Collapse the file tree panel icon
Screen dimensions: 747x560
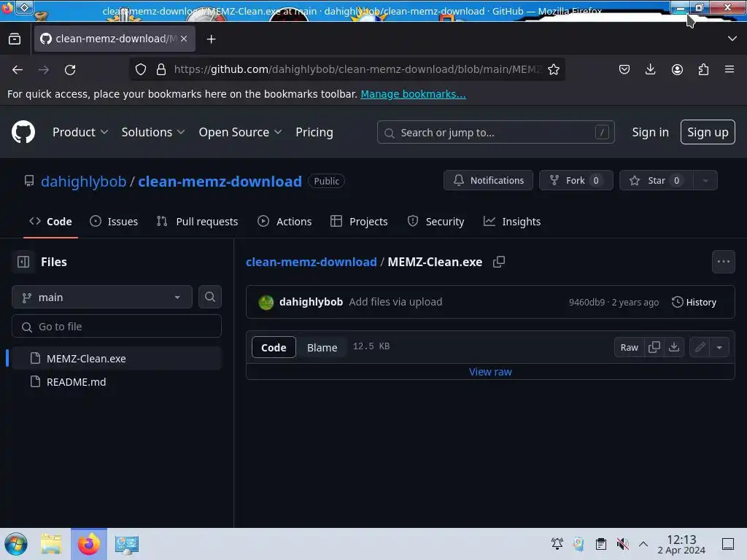(23, 262)
